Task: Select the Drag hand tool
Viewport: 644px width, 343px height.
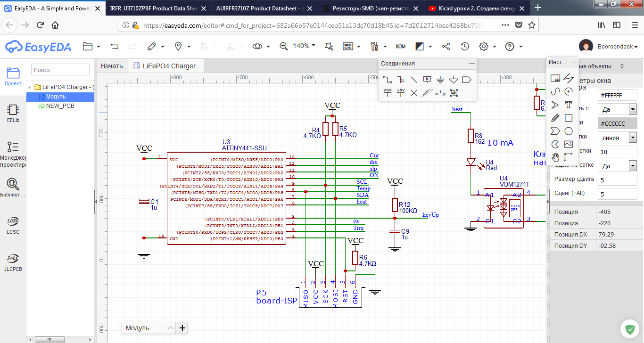Action: (555, 157)
